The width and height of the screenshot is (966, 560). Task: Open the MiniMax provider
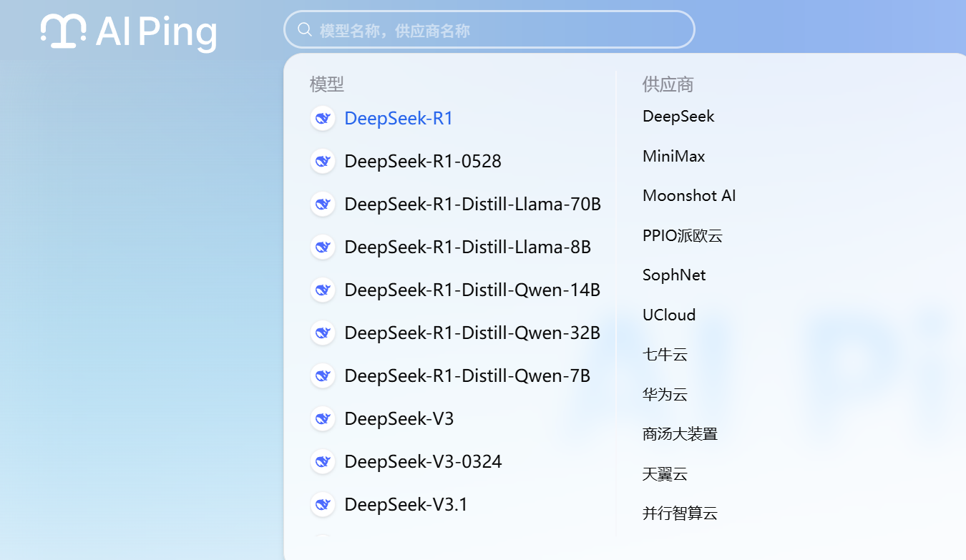tap(673, 156)
